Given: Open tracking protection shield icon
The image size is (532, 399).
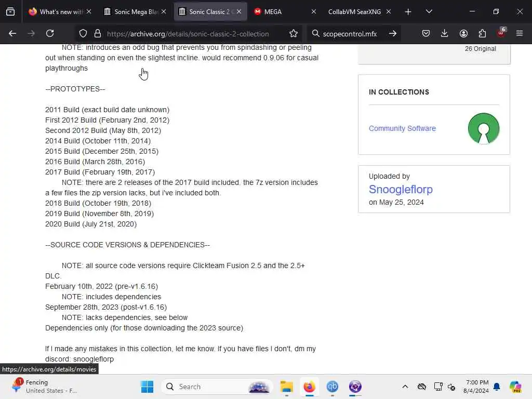Looking at the screenshot, I should (83, 34).
